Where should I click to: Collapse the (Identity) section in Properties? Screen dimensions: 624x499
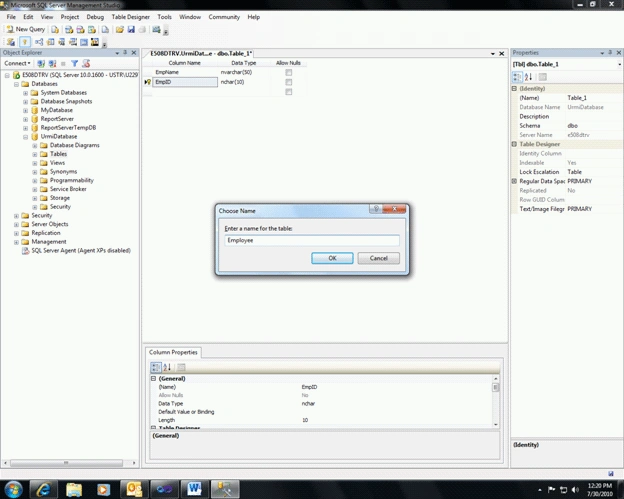(514, 88)
